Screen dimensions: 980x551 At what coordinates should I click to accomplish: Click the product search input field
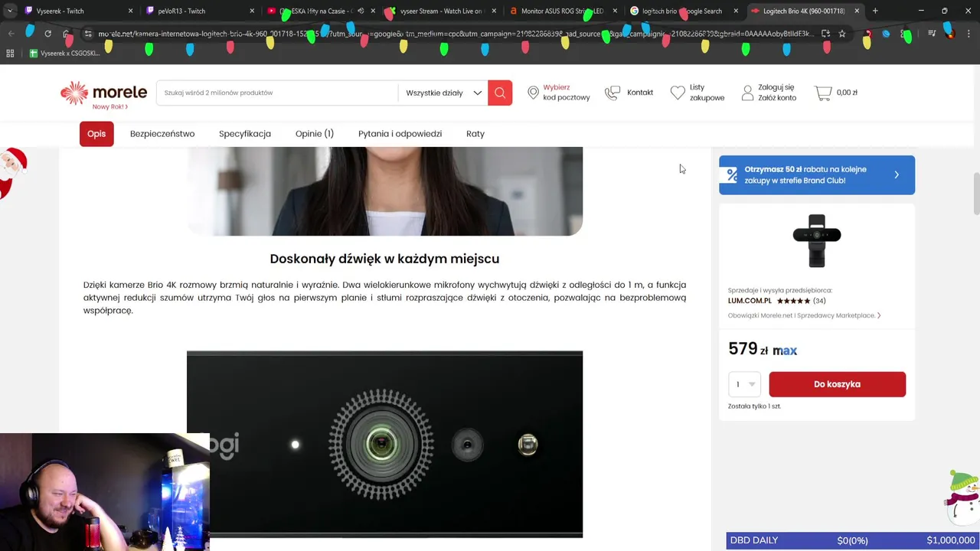click(x=277, y=93)
